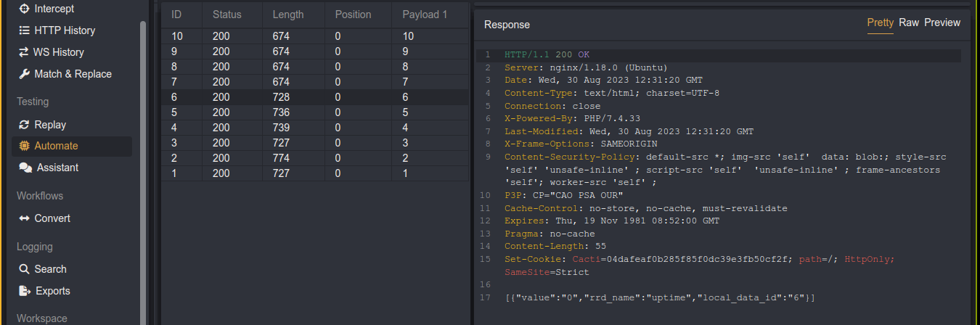980x325 pixels.
Task: Click the Convert arrows icon
Action: tap(24, 218)
